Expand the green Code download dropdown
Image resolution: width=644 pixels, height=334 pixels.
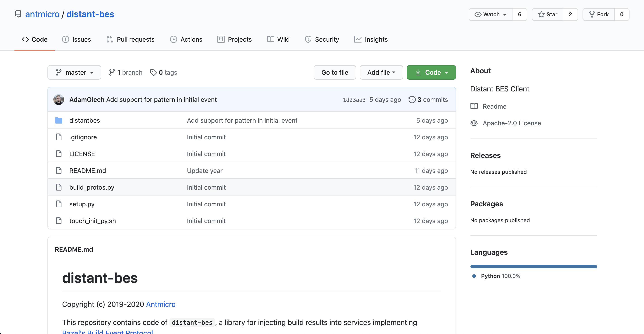tap(431, 73)
